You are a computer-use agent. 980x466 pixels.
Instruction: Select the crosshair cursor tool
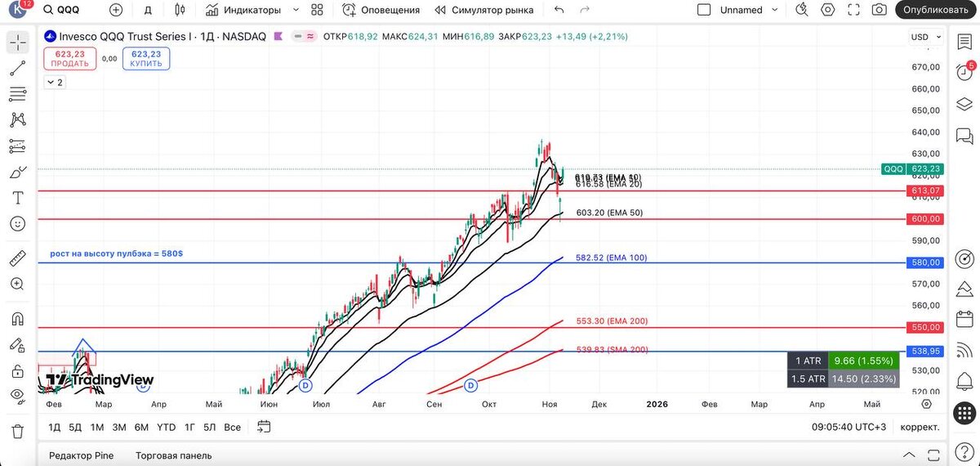pos(17,43)
